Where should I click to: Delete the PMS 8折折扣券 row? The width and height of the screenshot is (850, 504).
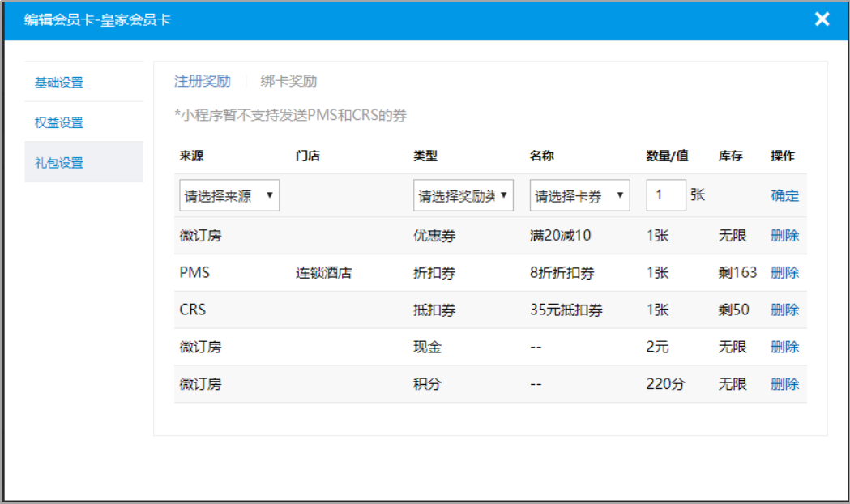click(x=784, y=273)
